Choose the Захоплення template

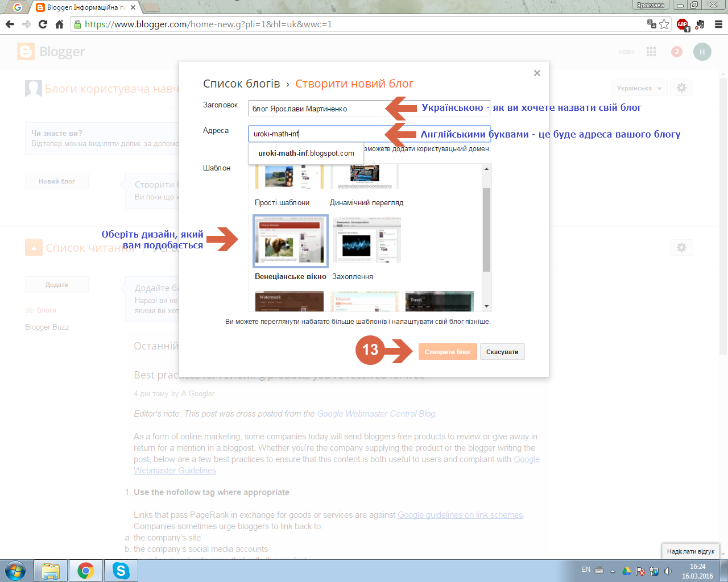pos(367,241)
